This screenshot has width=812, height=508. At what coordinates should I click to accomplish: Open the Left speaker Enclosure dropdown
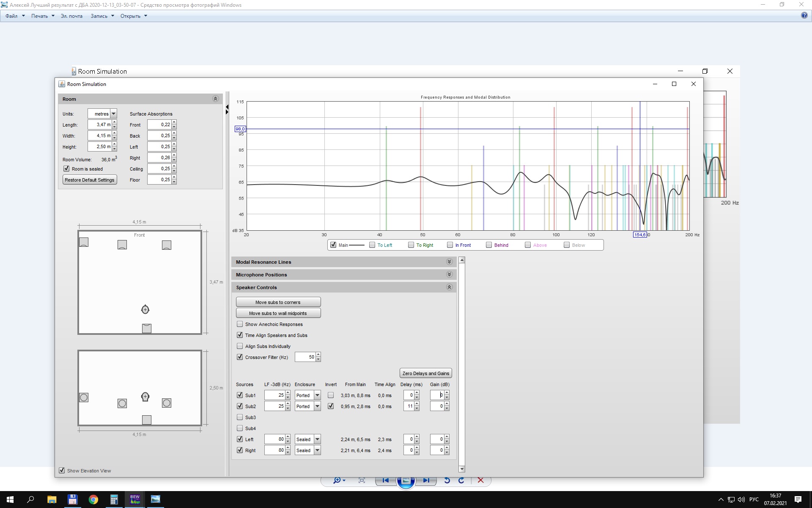point(317,439)
